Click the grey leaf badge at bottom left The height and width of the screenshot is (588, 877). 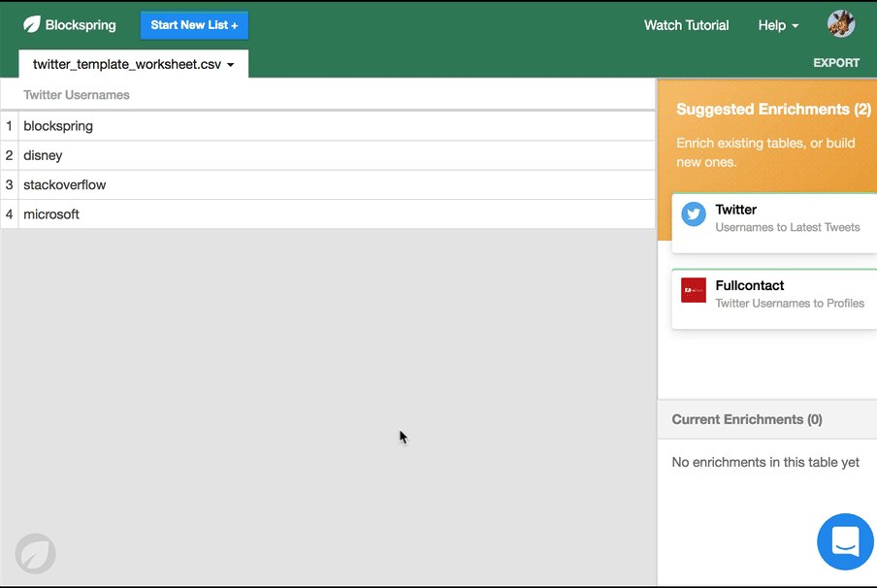point(35,553)
